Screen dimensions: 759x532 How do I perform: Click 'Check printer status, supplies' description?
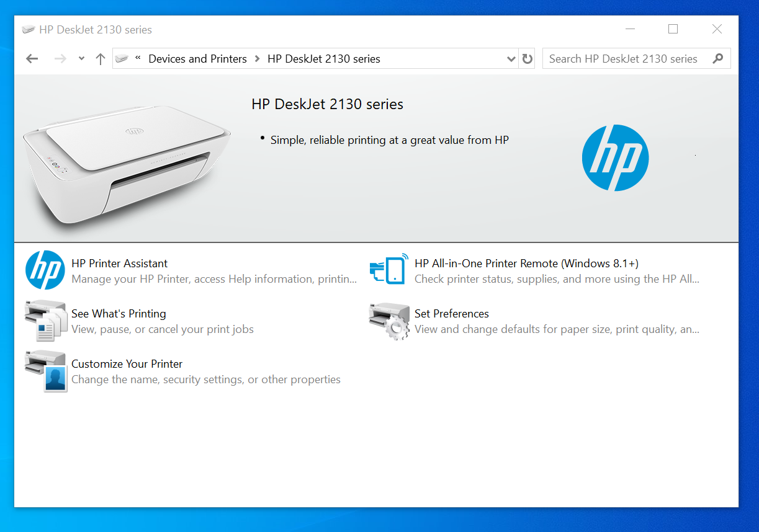557,279
